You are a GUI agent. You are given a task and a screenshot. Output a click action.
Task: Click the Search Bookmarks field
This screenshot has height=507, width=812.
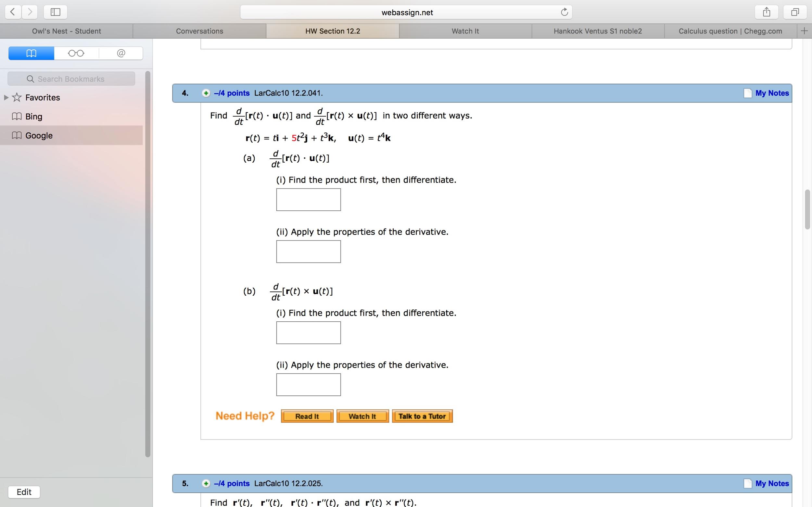tap(71, 79)
